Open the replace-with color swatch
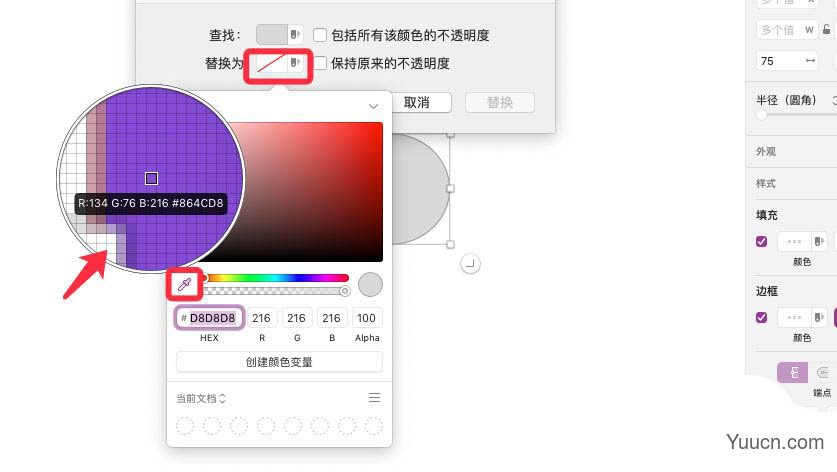The width and height of the screenshot is (837, 472). click(x=279, y=64)
